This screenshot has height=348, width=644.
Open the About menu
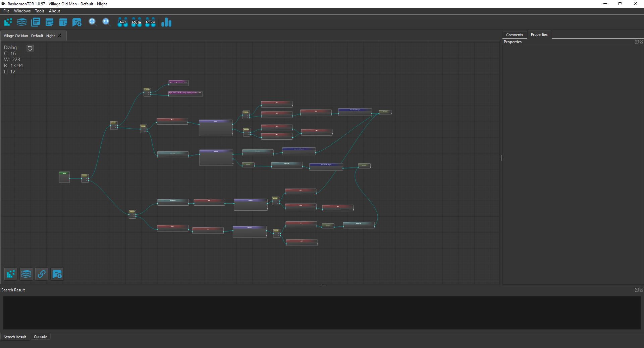(54, 11)
